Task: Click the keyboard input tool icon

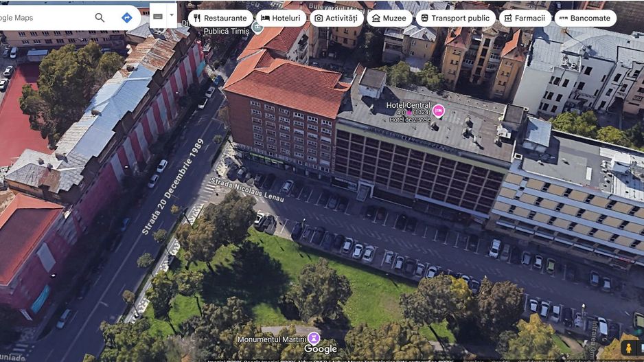Action: 158,16
